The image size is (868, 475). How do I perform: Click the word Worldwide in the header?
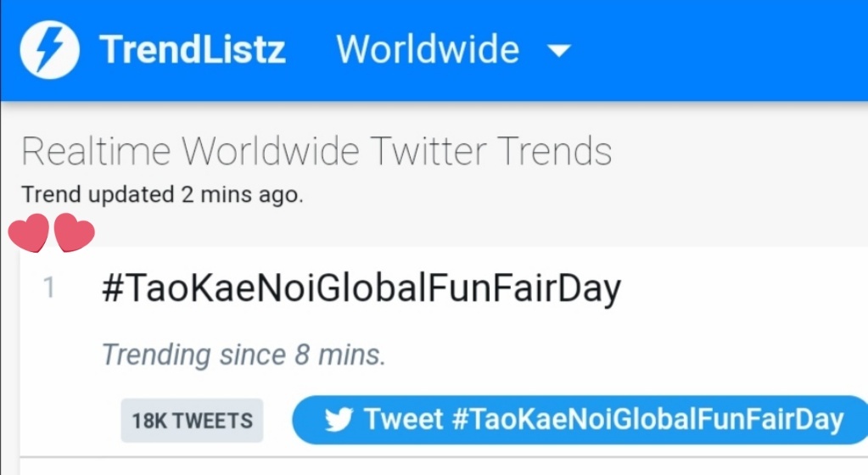[x=428, y=49]
